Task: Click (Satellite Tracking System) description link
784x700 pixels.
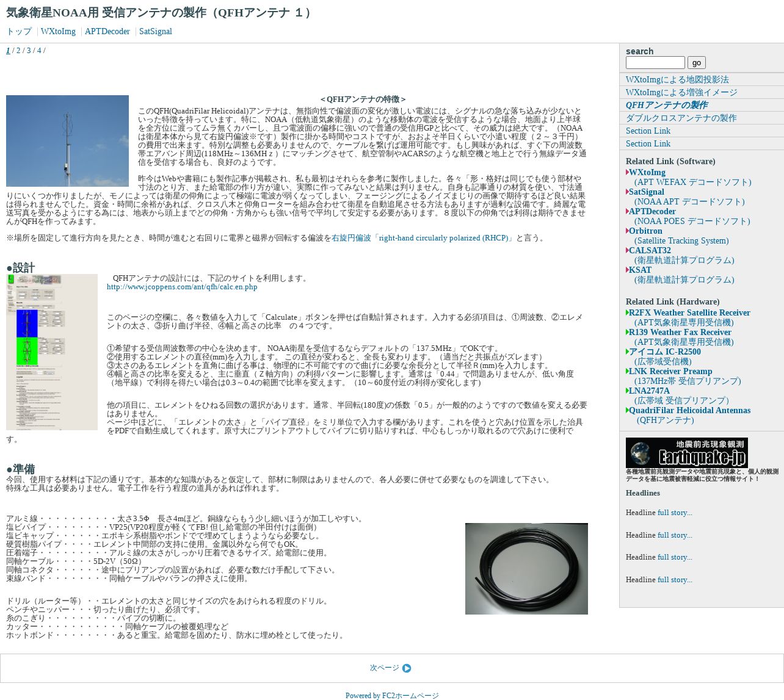Action: (x=681, y=241)
